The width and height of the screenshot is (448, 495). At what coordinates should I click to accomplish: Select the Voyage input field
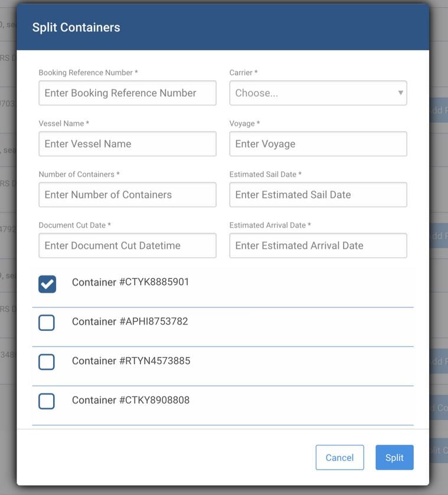coord(318,143)
